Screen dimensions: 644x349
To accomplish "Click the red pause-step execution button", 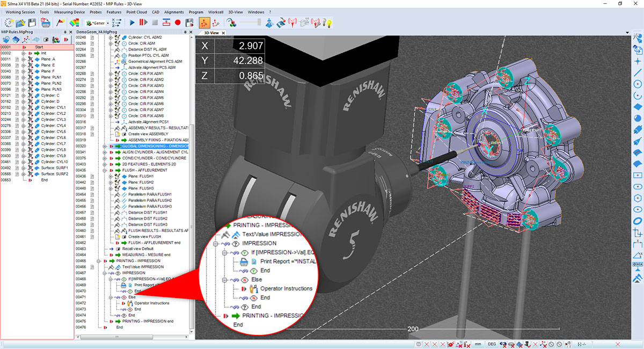I will coord(143,23).
